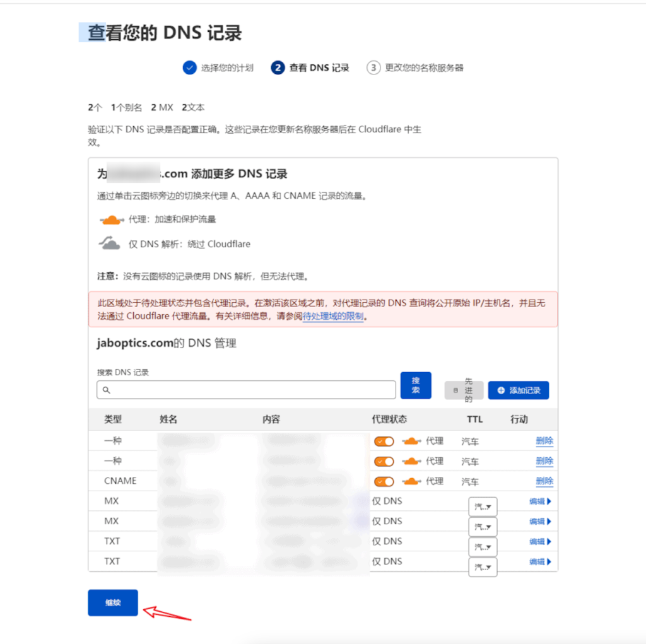Expand 编辑 for the last TXT record
The height and width of the screenshot is (644, 646).
pyautogui.click(x=540, y=561)
